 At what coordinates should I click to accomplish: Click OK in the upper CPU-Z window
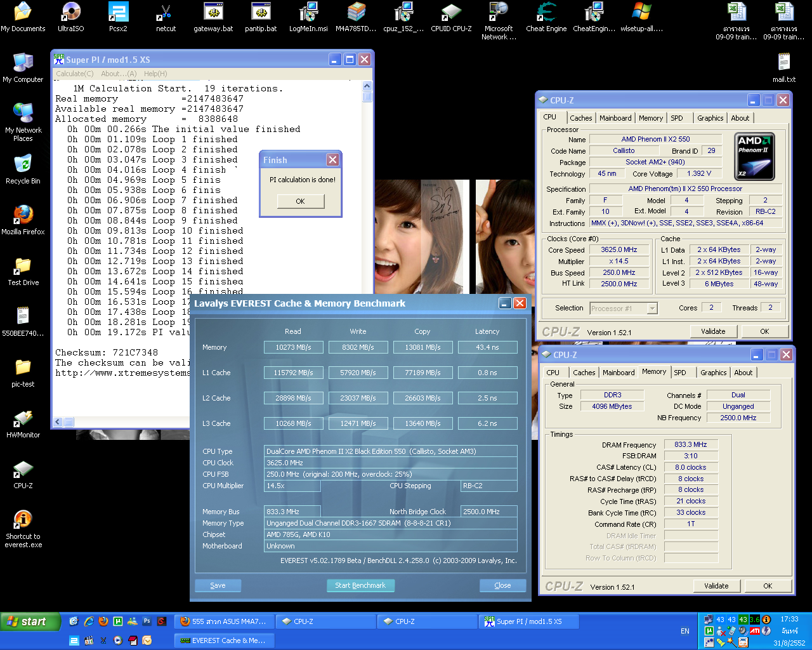tap(764, 331)
